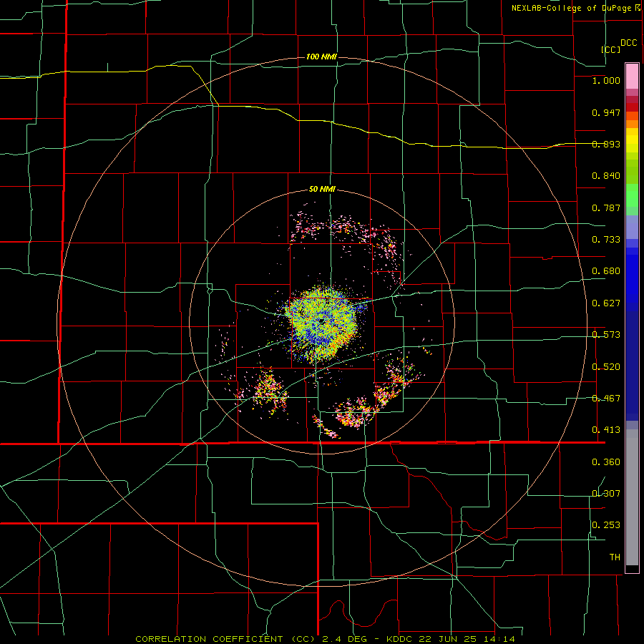Pick the red segment of the color scale
Viewport: 644px width, 644px height.
click(632, 107)
